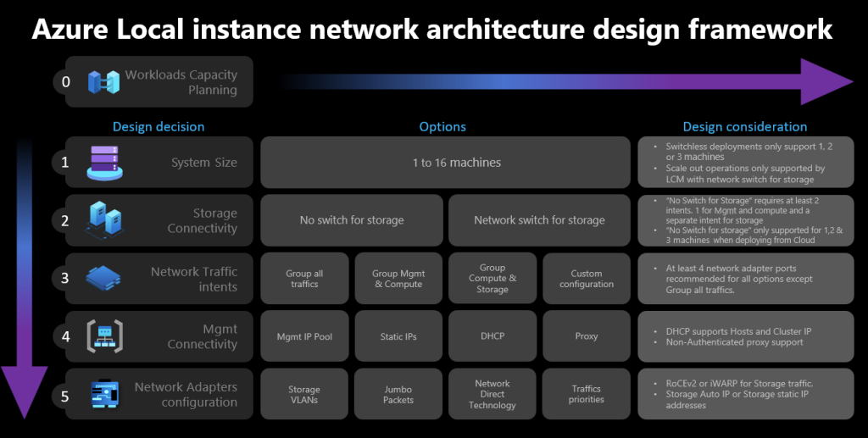
Task: Click RoCEv2 or iWARP for Storage traffic
Action: point(739,383)
